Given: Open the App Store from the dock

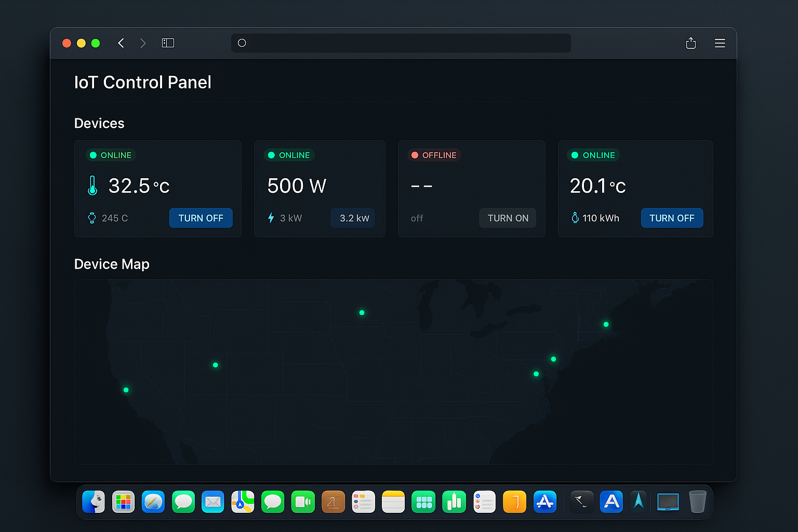Looking at the screenshot, I should 544,501.
